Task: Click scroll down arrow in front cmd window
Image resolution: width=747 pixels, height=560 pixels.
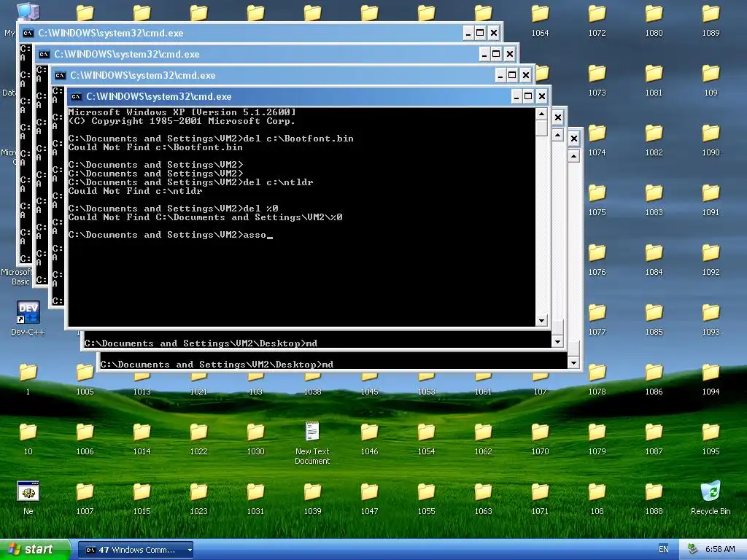Action: [x=541, y=321]
